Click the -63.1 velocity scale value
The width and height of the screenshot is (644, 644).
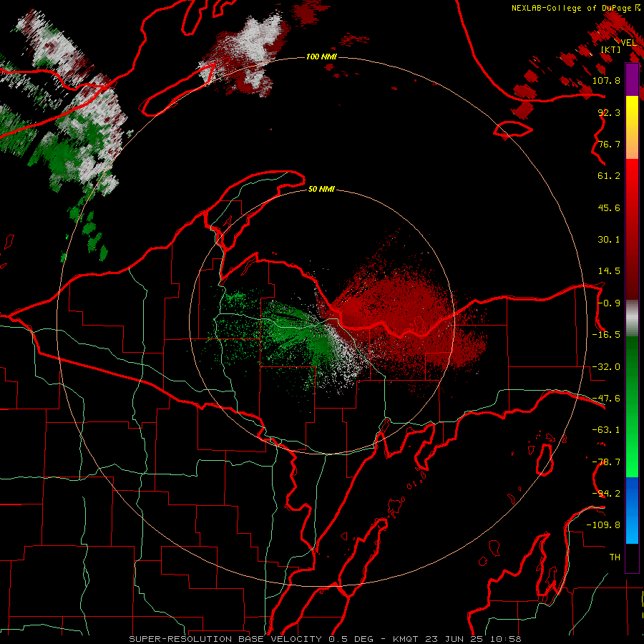tap(607, 430)
